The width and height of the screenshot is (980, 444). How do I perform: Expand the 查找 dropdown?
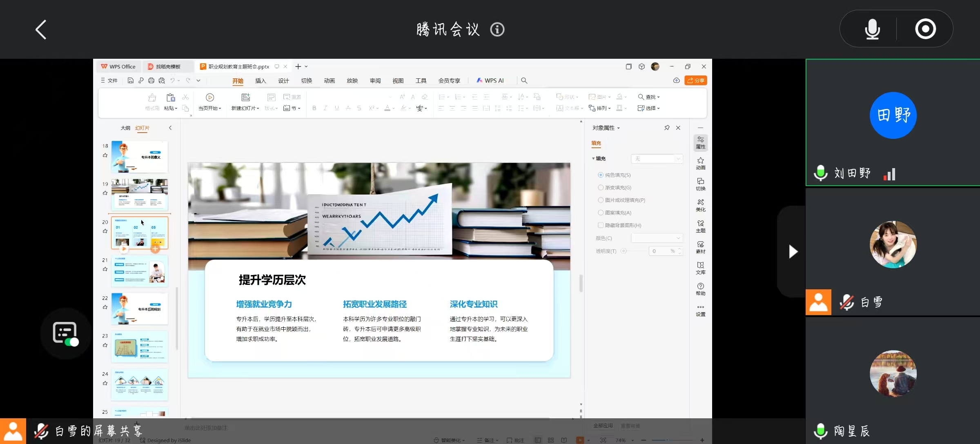click(x=658, y=97)
